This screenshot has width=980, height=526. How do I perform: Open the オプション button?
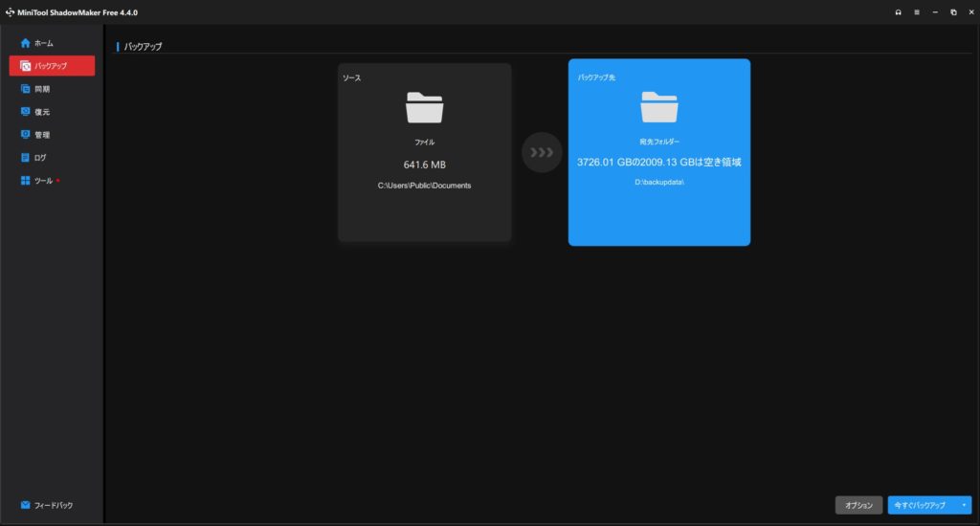click(858, 505)
